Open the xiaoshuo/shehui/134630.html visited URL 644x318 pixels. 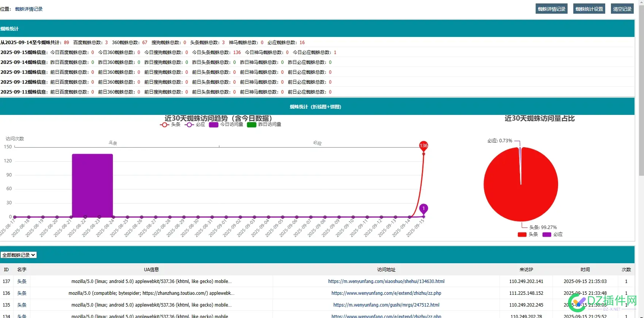click(386, 281)
